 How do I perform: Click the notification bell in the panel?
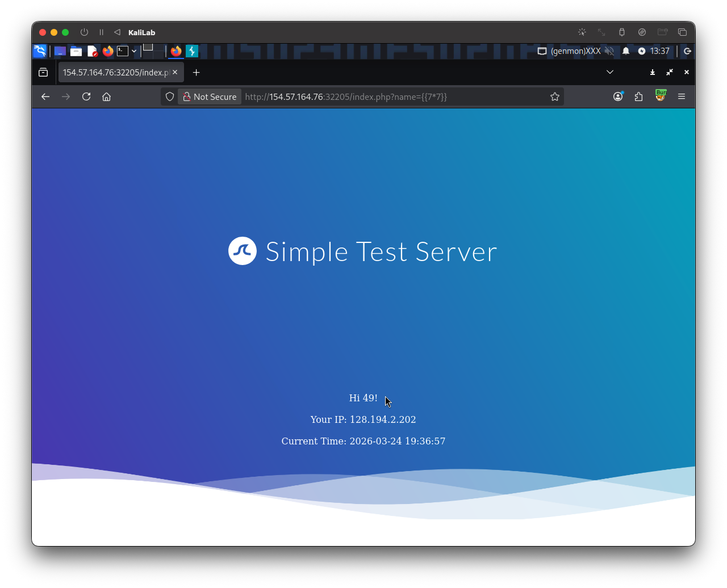(x=625, y=51)
